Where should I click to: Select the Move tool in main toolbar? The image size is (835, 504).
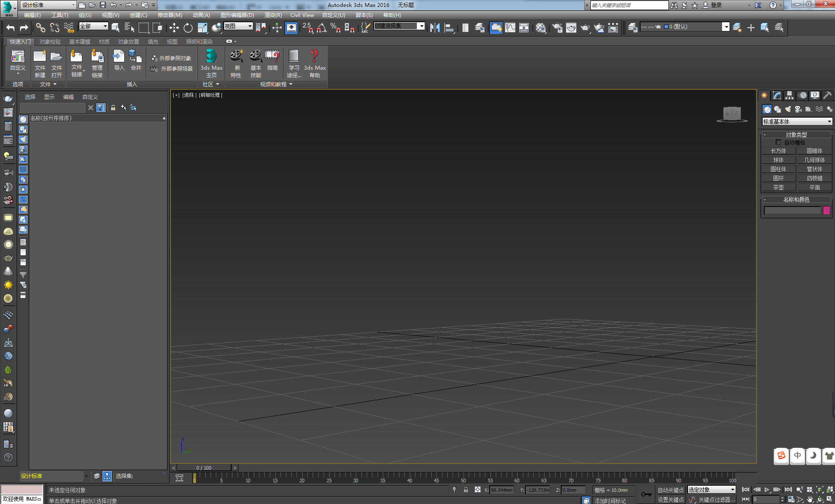174,28
